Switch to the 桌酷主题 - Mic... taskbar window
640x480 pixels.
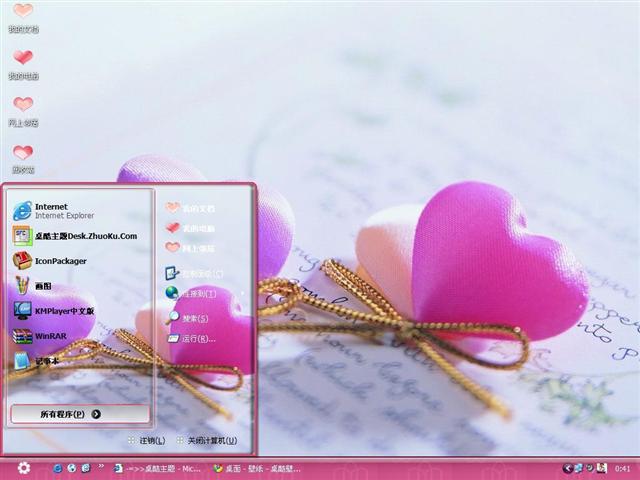[x=158, y=469]
